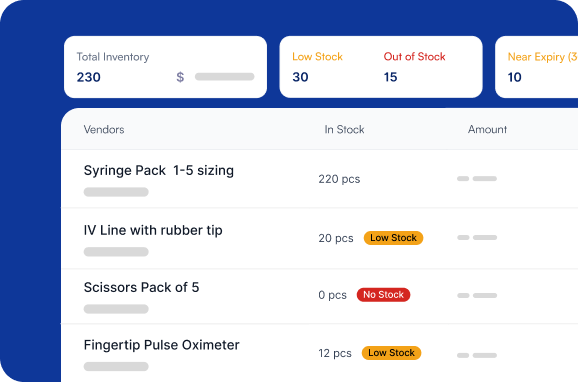Click the 0 pcs stock quantity
Viewport: 578px width, 382px height.
[332, 295]
